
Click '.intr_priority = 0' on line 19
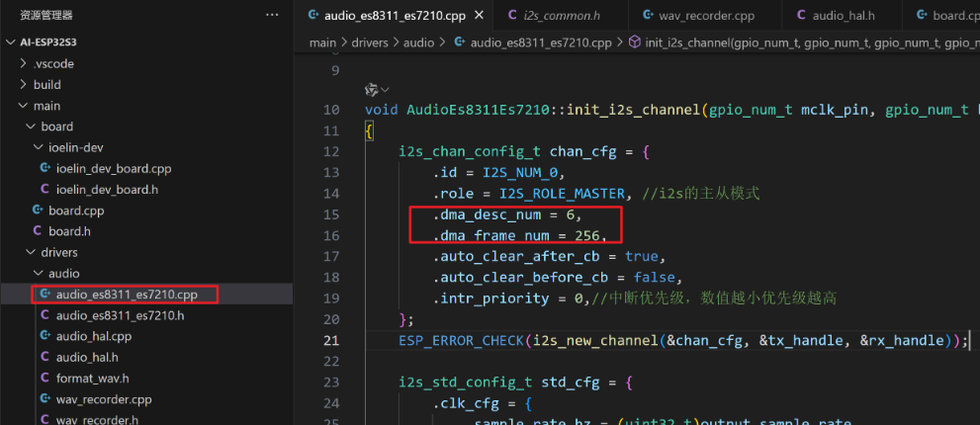507,298
